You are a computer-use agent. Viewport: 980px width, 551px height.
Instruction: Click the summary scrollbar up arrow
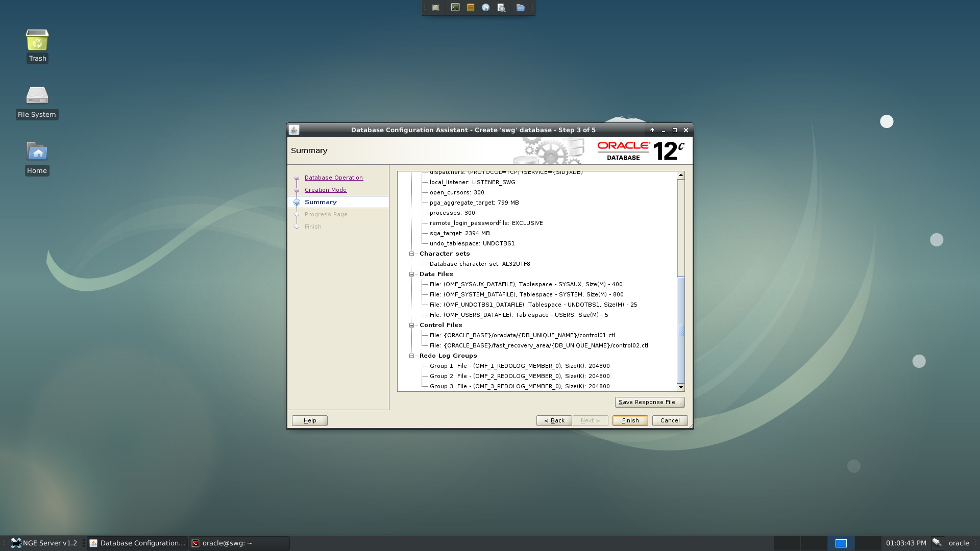coord(681,175)
